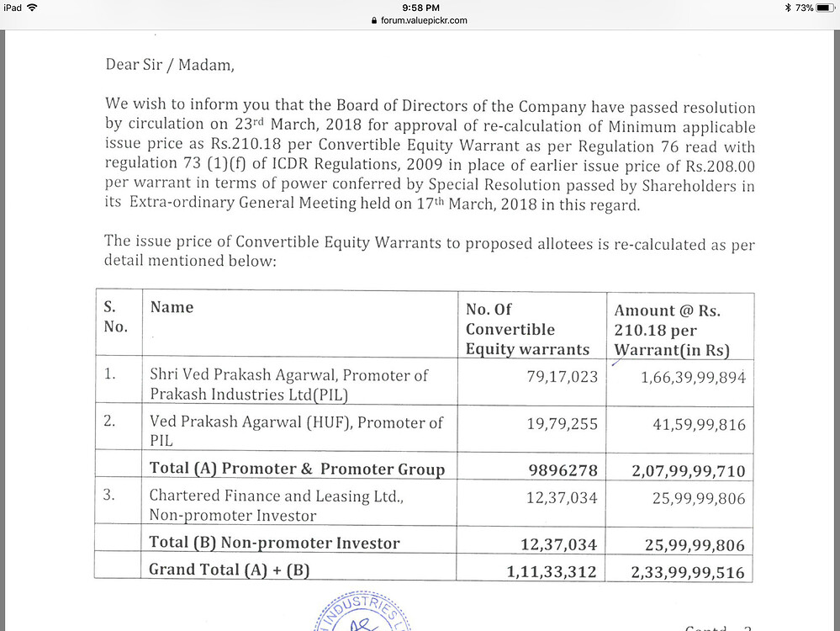Select amount 2,07,99,99,710
This screenshot has width=840, height=631.
point(689,471)
